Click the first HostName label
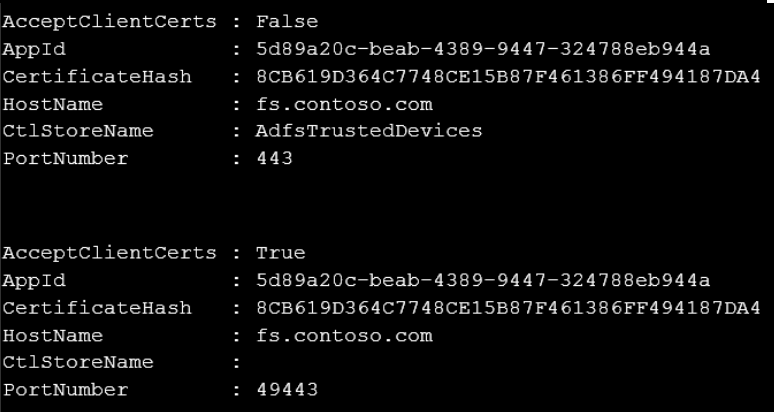The height and width of the screenshot is (412, 774). (x=53, y=104)
